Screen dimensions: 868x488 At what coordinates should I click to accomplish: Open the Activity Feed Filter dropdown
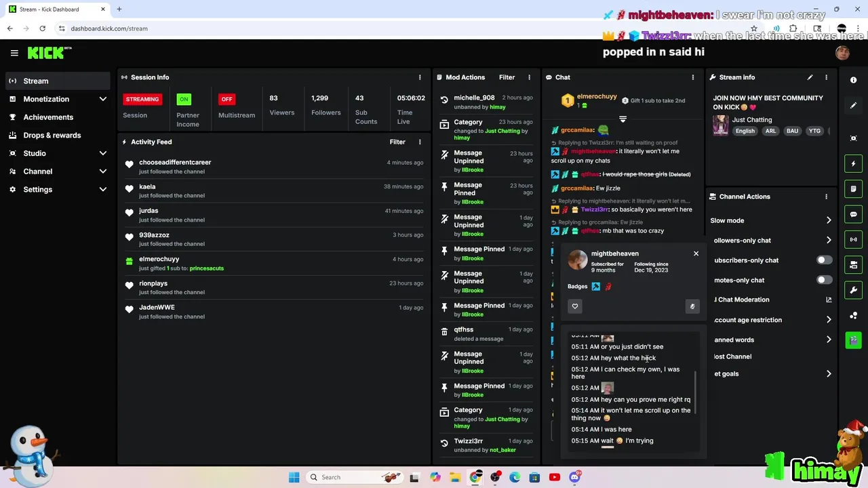397,142
